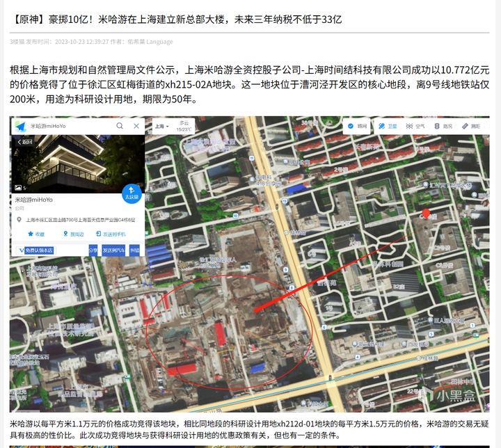
Task: Open the miHoYo building night photo
Action: click(x=78, y=164)
